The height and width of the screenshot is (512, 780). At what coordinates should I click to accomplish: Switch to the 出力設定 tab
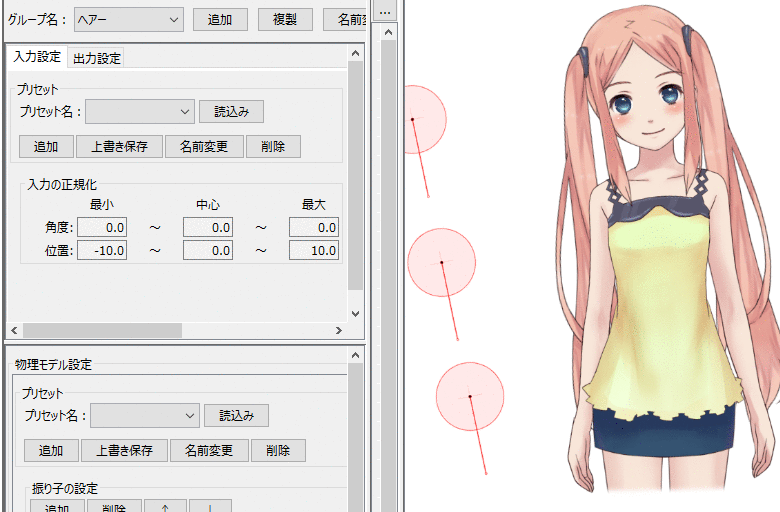coord(97,58)
